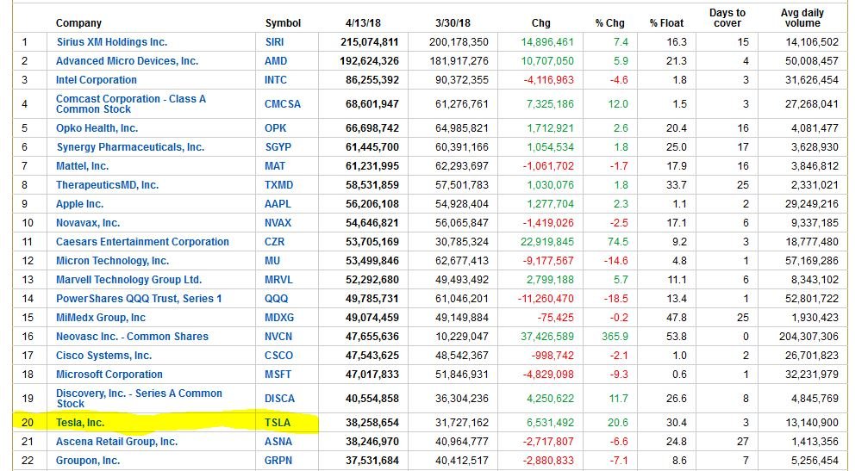This screenshot has height=471, width=868.
Task: Open the TherapeuticsMD, Inc. link
Action: (x=108, y=184)
